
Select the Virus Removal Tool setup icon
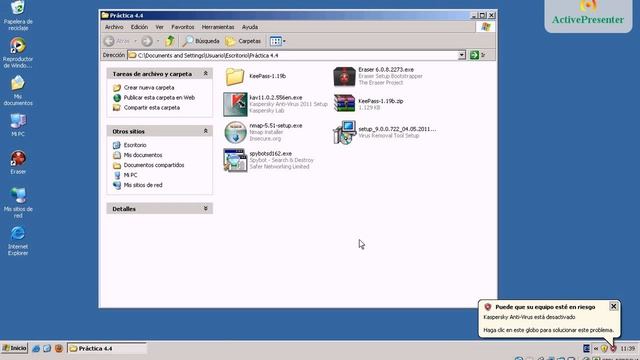(344, 132)
